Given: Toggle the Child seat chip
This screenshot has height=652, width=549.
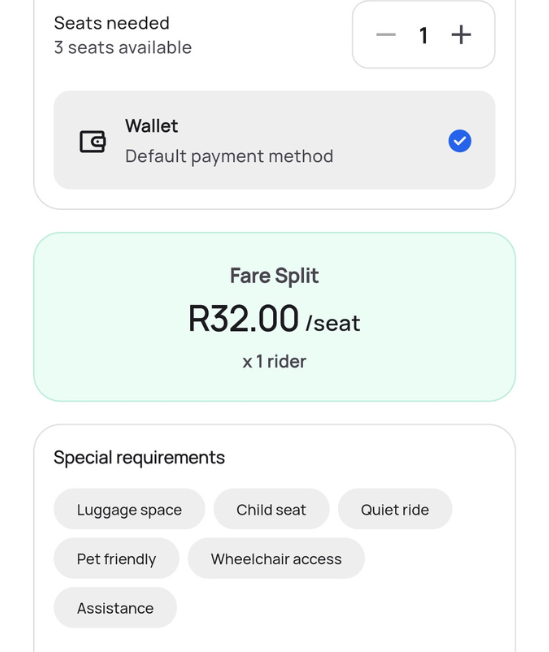Looking at the screenshot, I should click(x=271, y=509).
